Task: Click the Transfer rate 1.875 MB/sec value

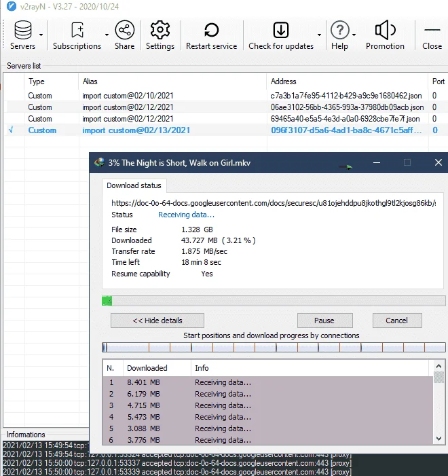Action: pyautogui.click(x=204, y=251)
